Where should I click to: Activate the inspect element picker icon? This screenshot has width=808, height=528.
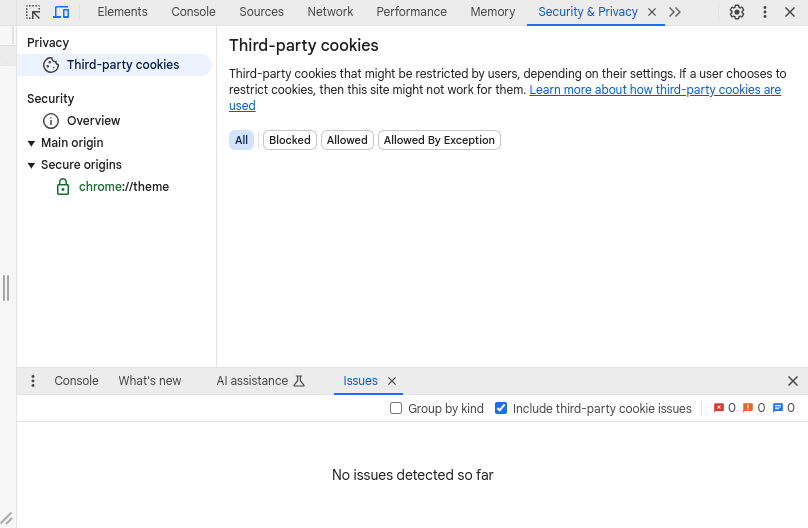(x=33, y=12)
